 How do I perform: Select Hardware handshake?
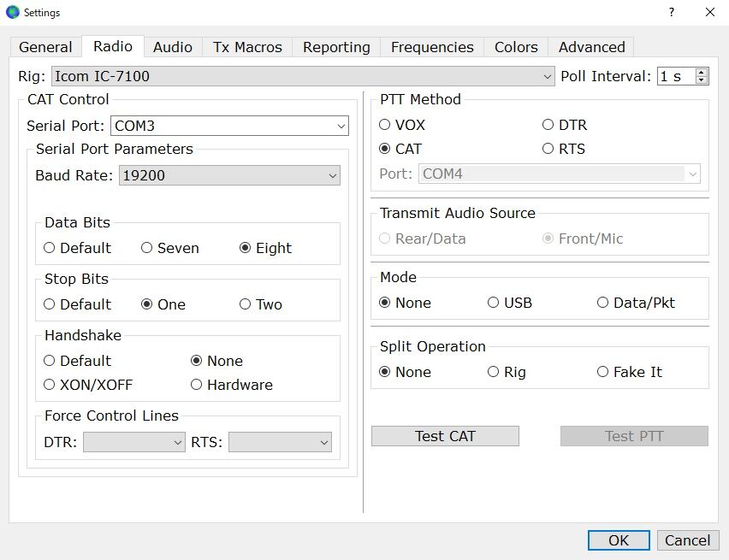click(232, 385)
